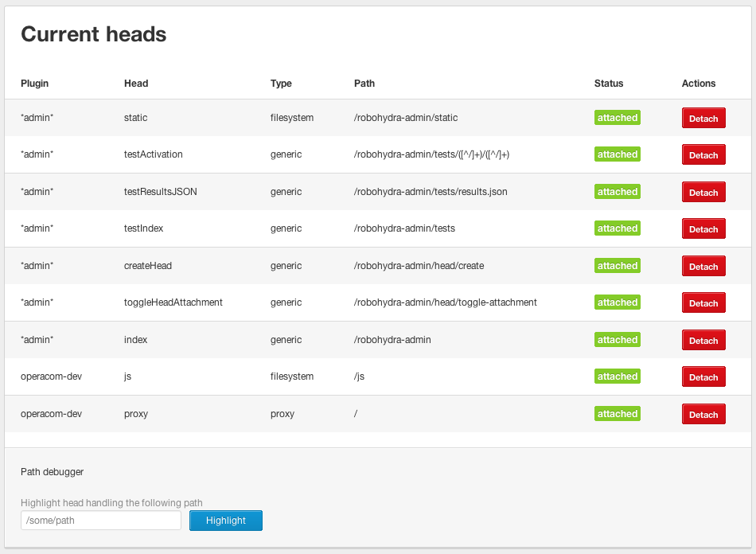756x554 pixels.
Task: Detach the operacom-dev proxy head
Action: tap(703, 413)
